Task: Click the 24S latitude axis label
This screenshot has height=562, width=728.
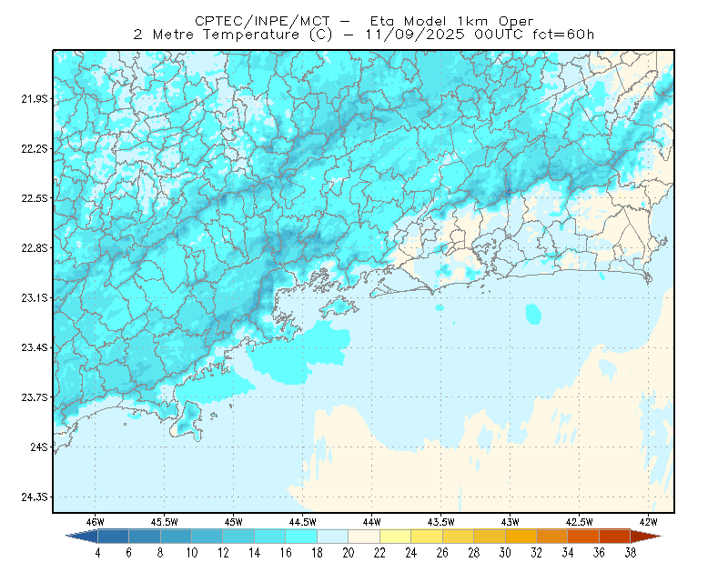Action: [39, 447]
